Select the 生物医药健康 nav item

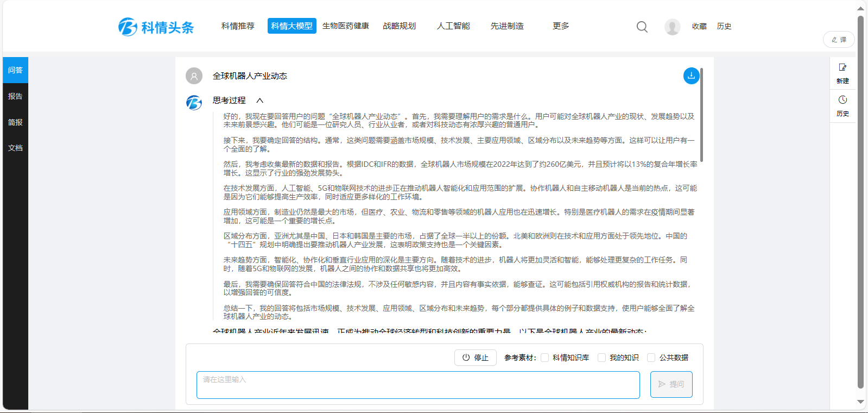pos(345,26)
